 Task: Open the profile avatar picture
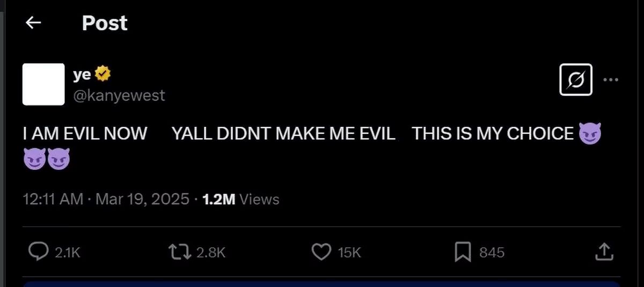tap(43, 84)
